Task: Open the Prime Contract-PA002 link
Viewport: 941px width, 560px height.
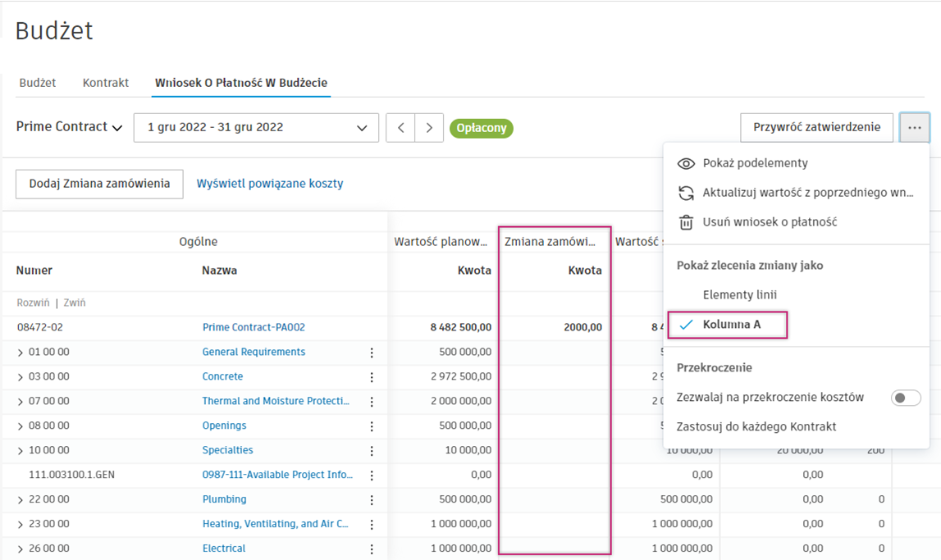Action: (254, 327)
